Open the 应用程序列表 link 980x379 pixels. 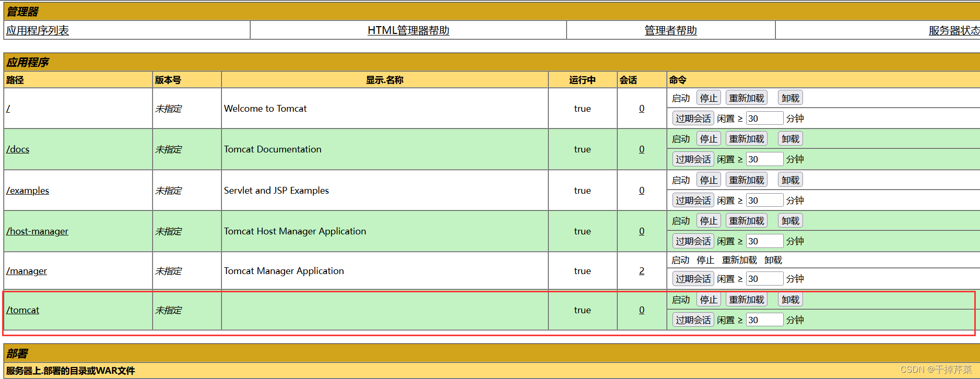tap(38, 30)
